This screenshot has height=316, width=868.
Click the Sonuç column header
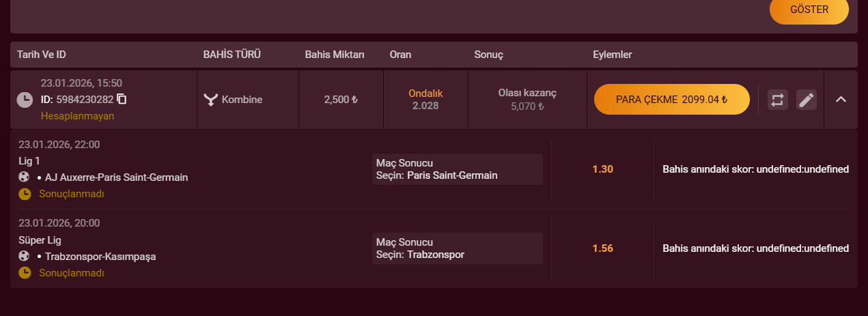pos(488,55)
